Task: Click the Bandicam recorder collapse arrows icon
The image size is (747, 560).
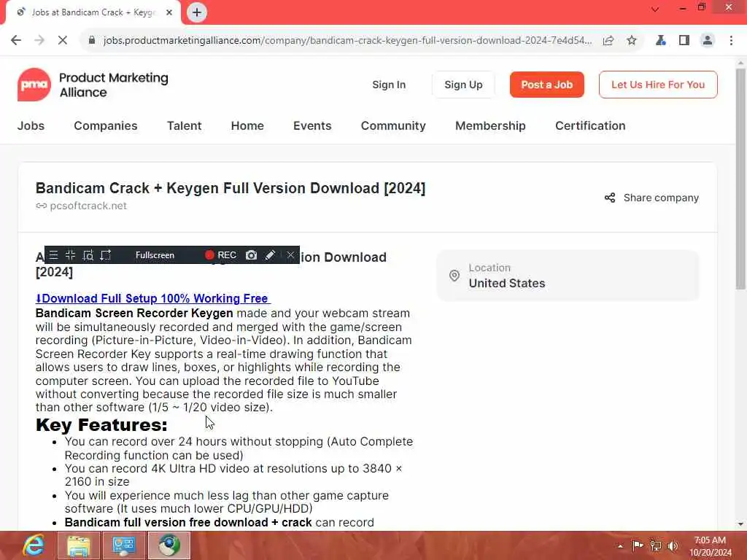Action: pos(71,255)
